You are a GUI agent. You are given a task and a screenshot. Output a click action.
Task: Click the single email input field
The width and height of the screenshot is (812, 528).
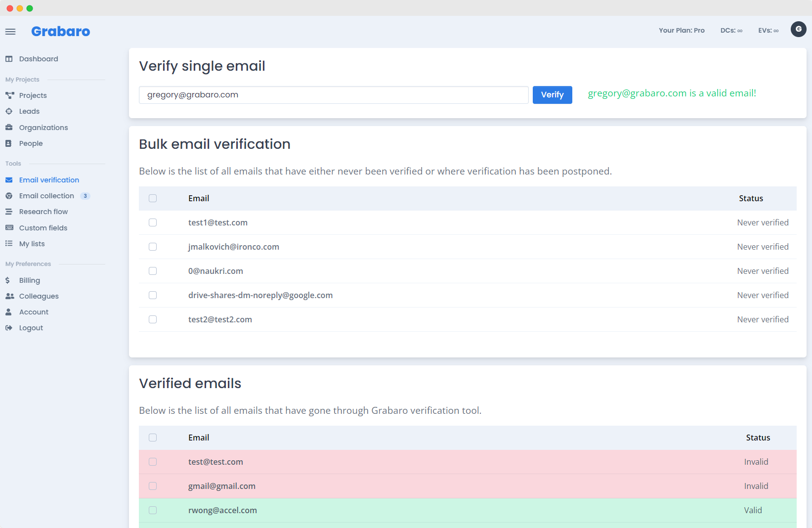click(334, 95)
